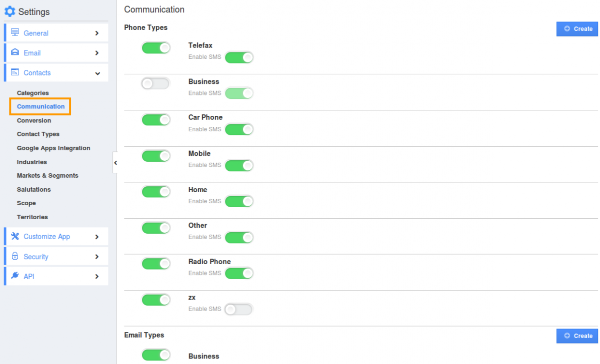Screen dimensions: 600x364
Task: Click the Customize App tools icon
Action: [15, 236]
